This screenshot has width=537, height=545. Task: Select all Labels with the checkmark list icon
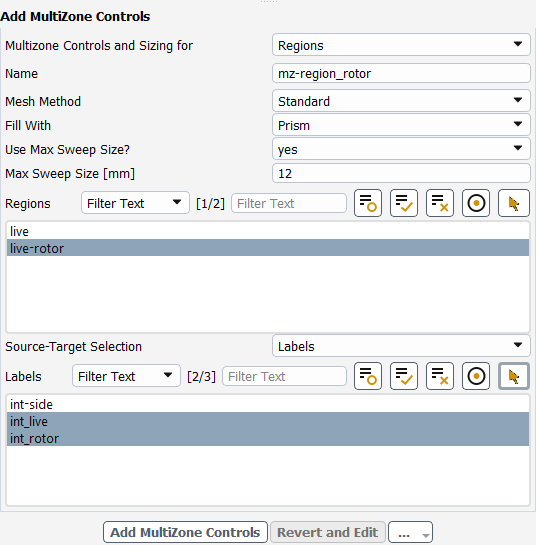[404, 376]
